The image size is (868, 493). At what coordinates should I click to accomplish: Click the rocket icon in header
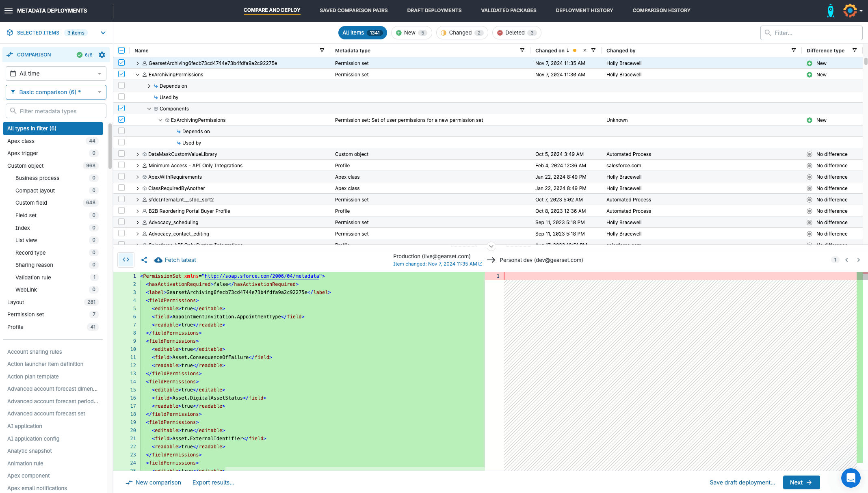831,11
